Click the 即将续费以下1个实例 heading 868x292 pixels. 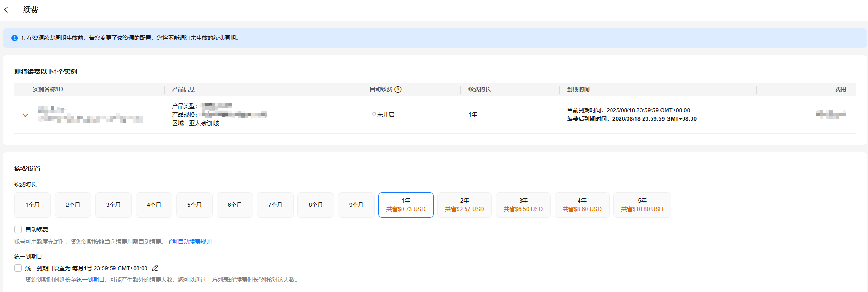click(46, 71)
